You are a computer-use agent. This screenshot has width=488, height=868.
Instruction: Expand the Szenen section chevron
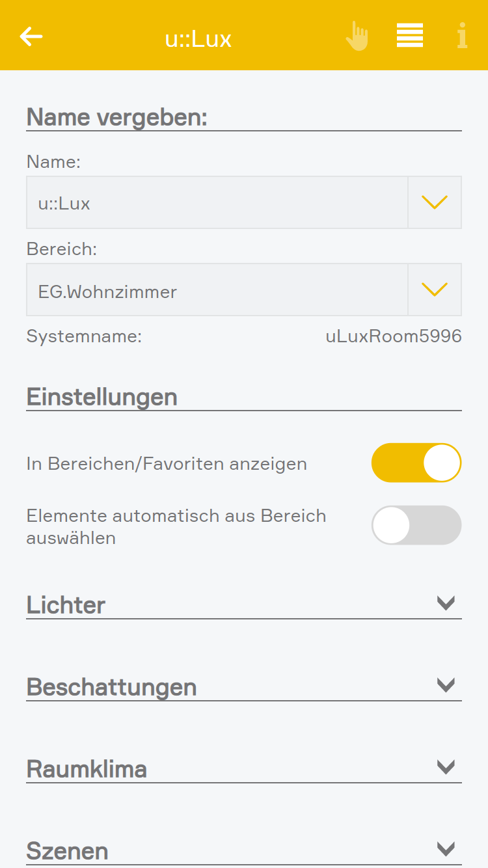(x=446, y=849)
